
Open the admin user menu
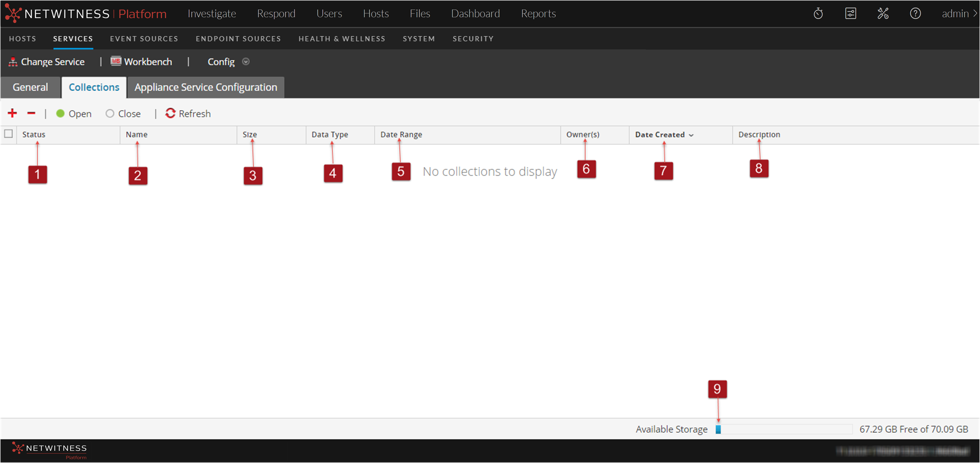coord(958,13)
